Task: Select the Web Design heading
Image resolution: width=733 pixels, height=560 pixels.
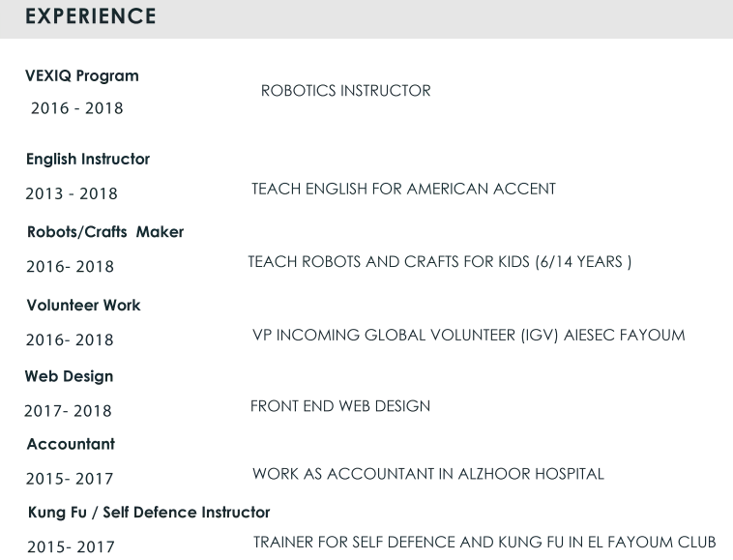Action: click(x=70, y=377)
